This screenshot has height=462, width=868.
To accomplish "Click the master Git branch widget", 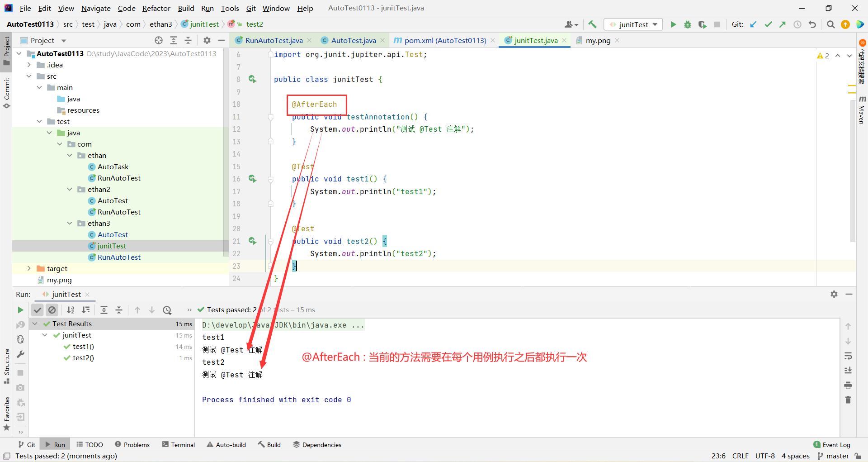I will 833,456.
